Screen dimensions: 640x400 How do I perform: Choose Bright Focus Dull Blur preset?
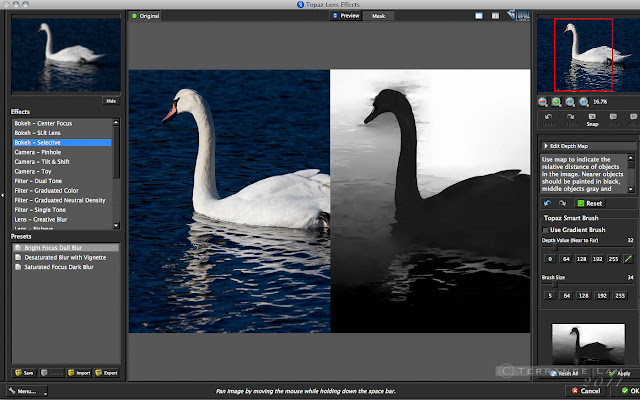(66, 248)
